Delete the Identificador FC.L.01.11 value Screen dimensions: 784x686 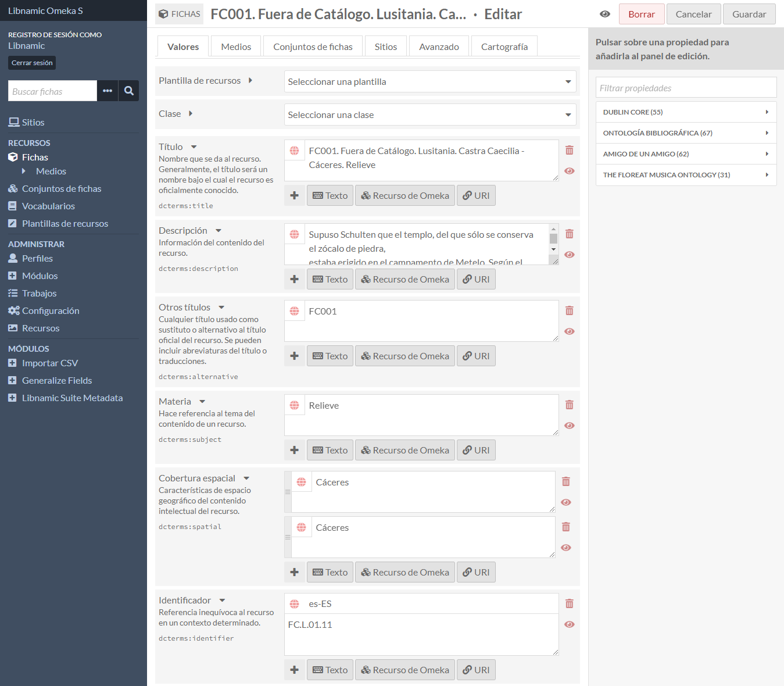click(x=570, y=603)
